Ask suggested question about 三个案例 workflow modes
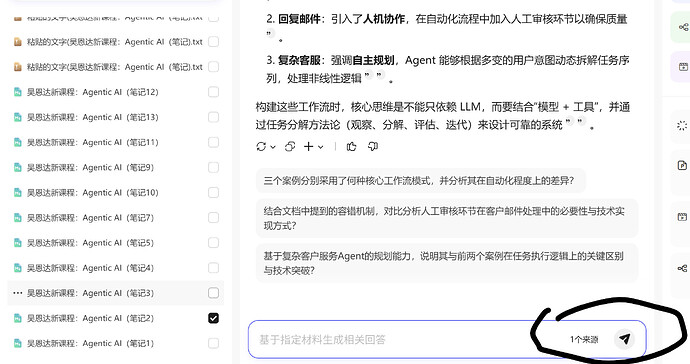The width and height of the screenshot is (690, 364). coord(420,181)
